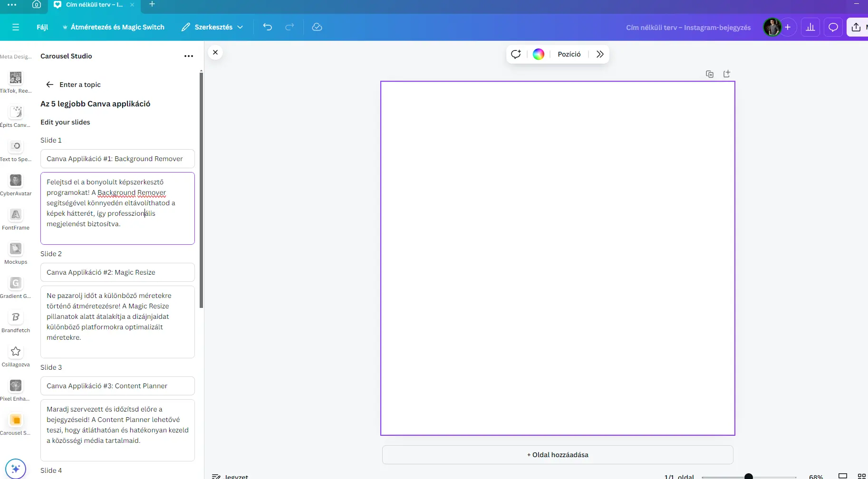Open the Meta Design app
868x479 pixels.
pos(16,57)
